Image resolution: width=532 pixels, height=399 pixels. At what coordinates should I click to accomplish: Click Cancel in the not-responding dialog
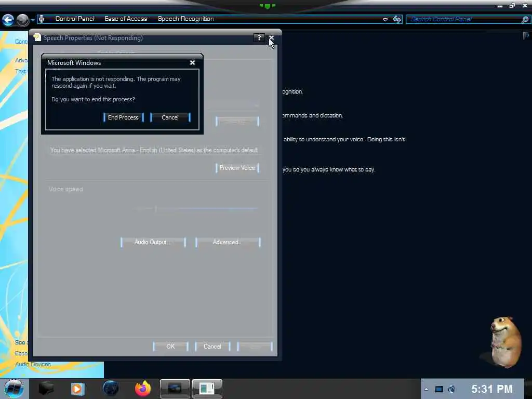click(x=170, y=117)
